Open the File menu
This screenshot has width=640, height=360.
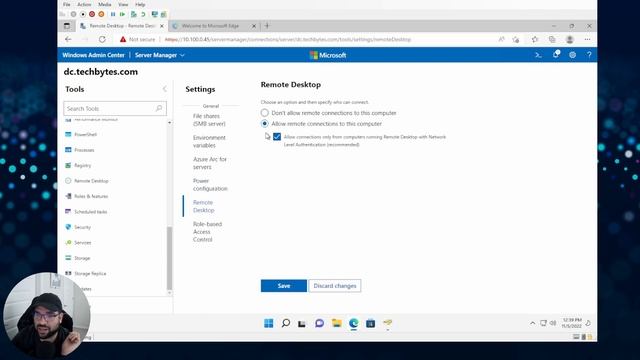pyautogui.click(x=67, y=4)
